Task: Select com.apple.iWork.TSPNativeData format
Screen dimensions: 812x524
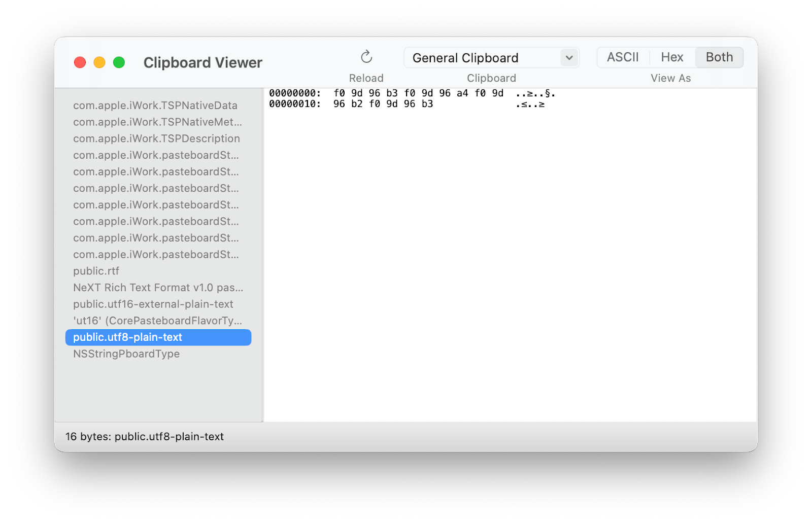Action: (155, 105)
